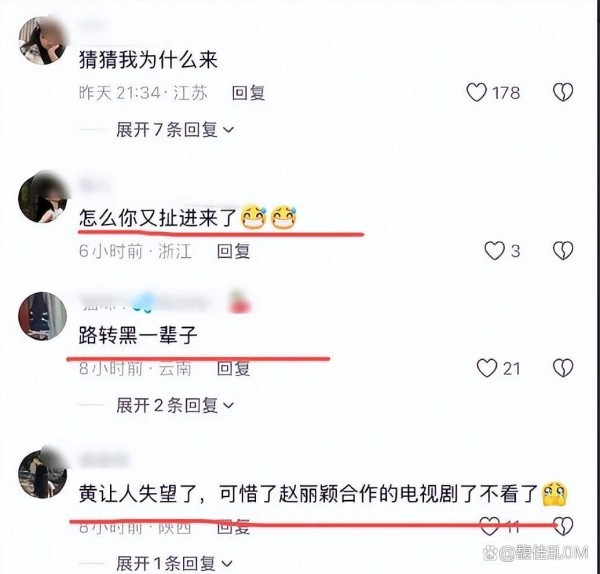The width and height of the screenshot is (600, 574).
Task: Like the comment with 3 likes
Action: (494, 251)
